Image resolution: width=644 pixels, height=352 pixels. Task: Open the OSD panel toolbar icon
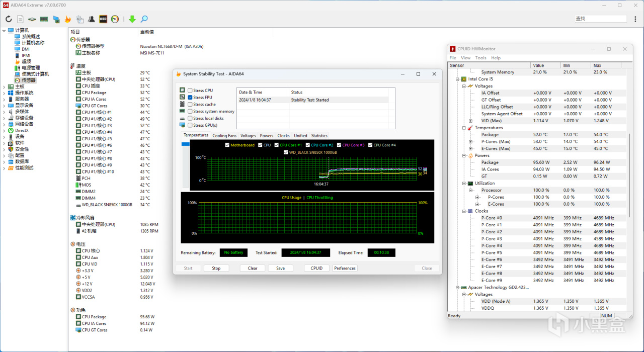103,19
